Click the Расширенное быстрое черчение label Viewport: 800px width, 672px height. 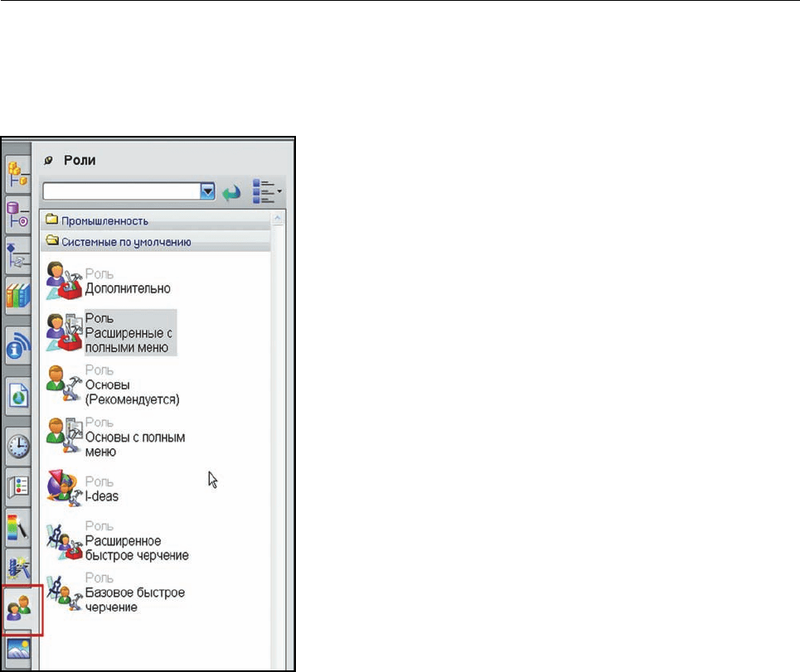pos(137,548)
